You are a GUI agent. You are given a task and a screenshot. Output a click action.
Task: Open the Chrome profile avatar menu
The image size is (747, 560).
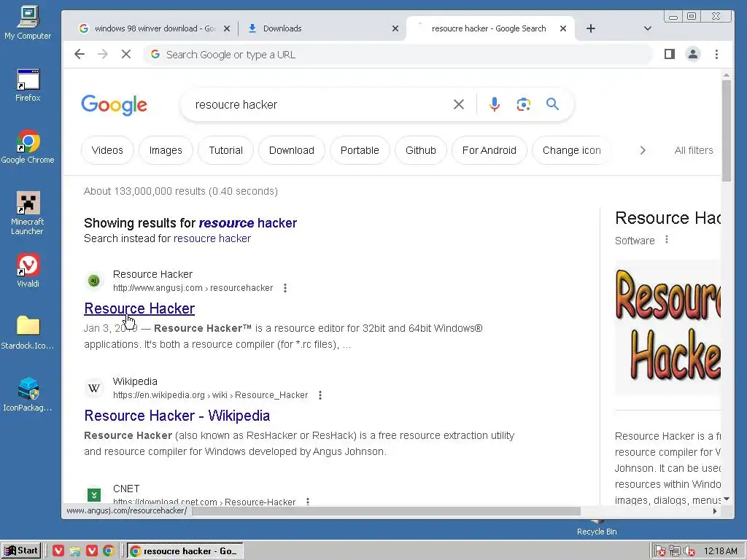tap(693, 54)
